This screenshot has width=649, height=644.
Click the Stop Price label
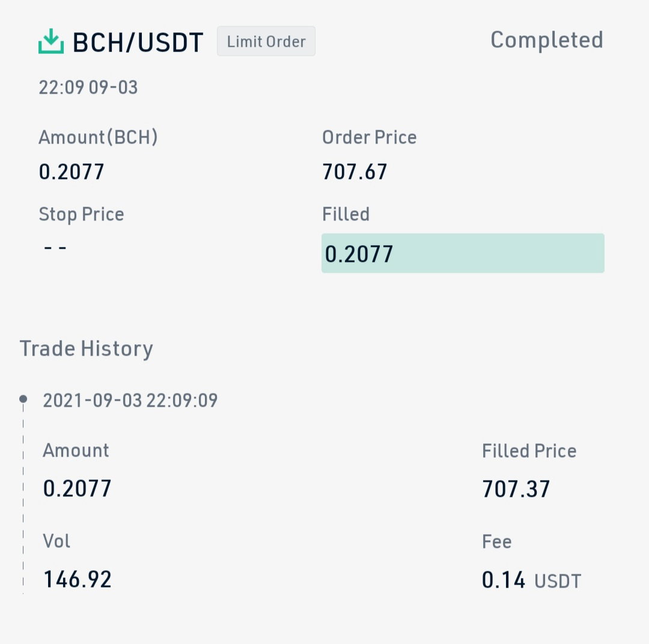82,214
